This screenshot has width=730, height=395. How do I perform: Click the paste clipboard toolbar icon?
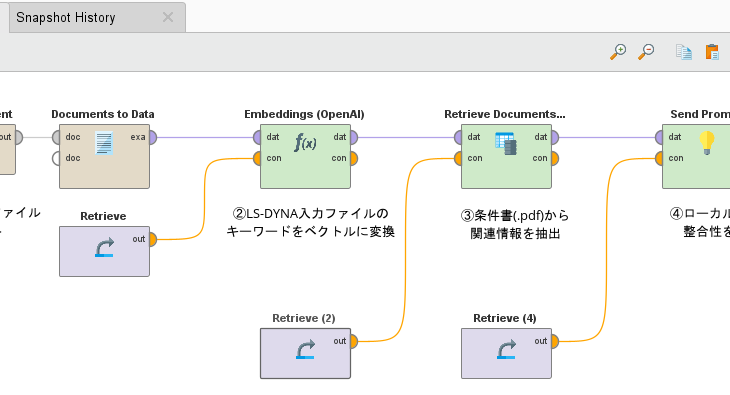point(712,52)
